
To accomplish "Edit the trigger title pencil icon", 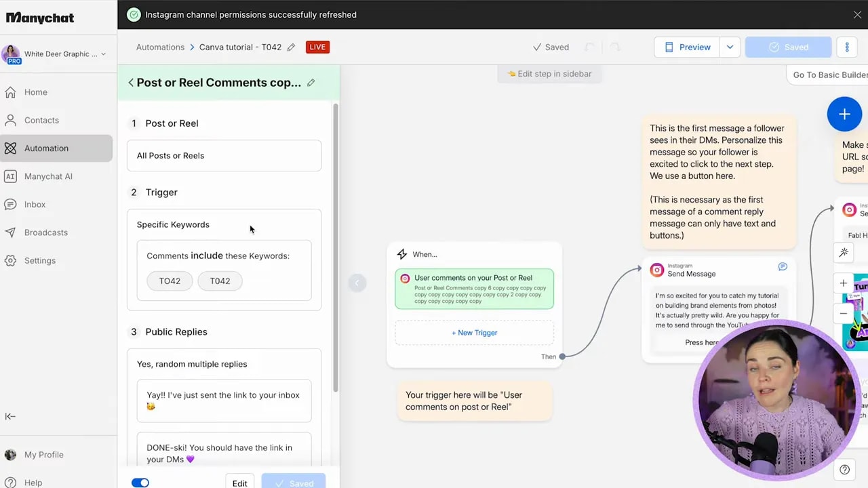I will (311, 83).
